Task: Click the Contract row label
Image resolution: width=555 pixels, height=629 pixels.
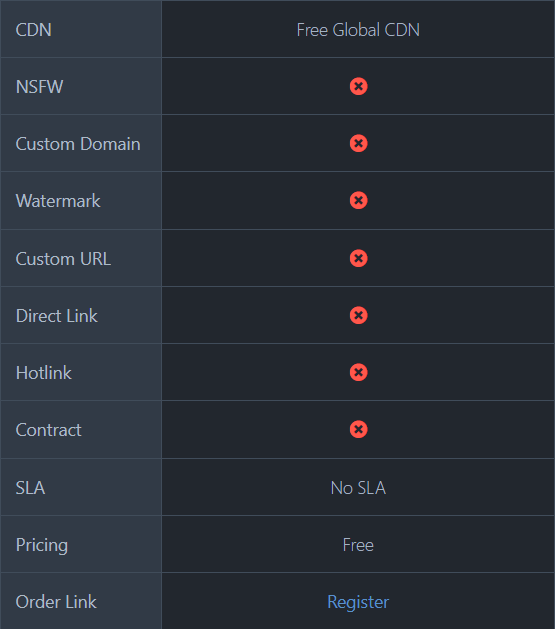Action: click(49, 430)
